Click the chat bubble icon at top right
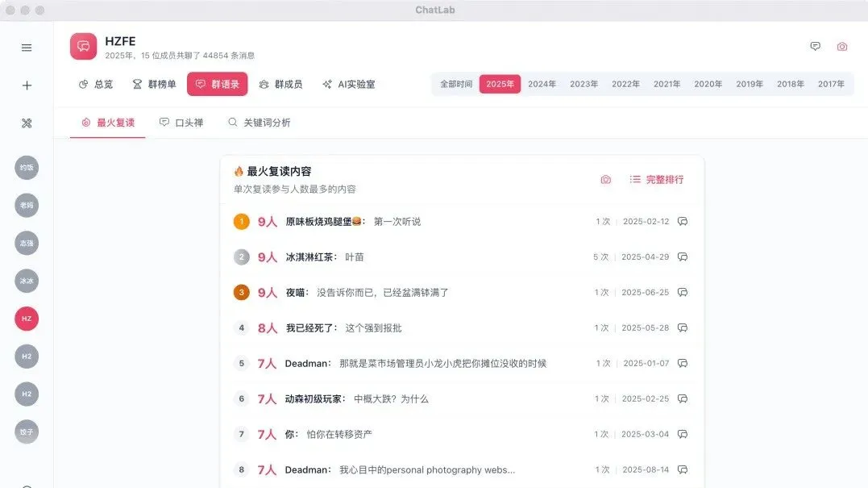Screen dimensions: 868x488 tap(815, 46)
